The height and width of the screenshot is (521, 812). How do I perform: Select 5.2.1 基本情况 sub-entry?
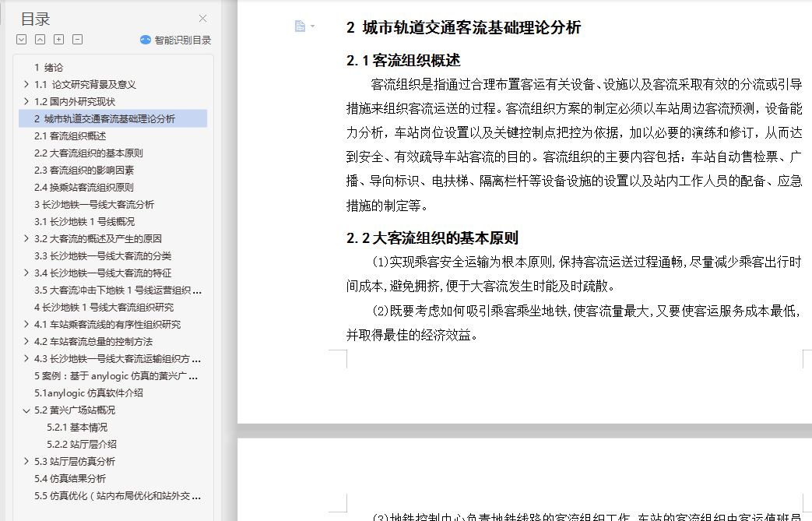77,428
